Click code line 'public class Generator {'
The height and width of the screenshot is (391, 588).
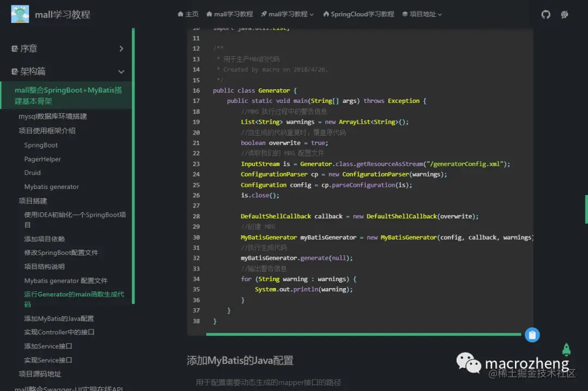(255, 90)
